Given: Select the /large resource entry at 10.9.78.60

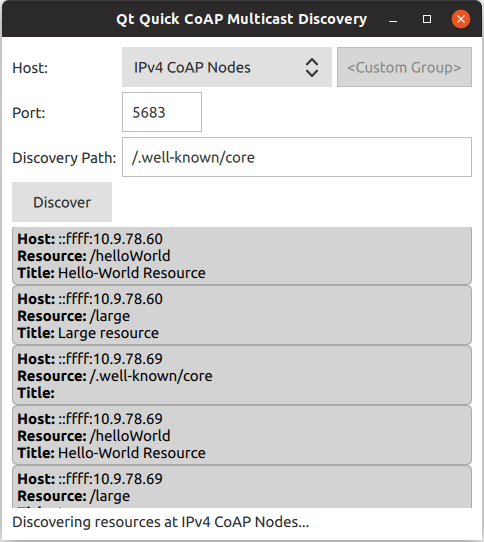Looking at the screenshot, I should 242,315.
